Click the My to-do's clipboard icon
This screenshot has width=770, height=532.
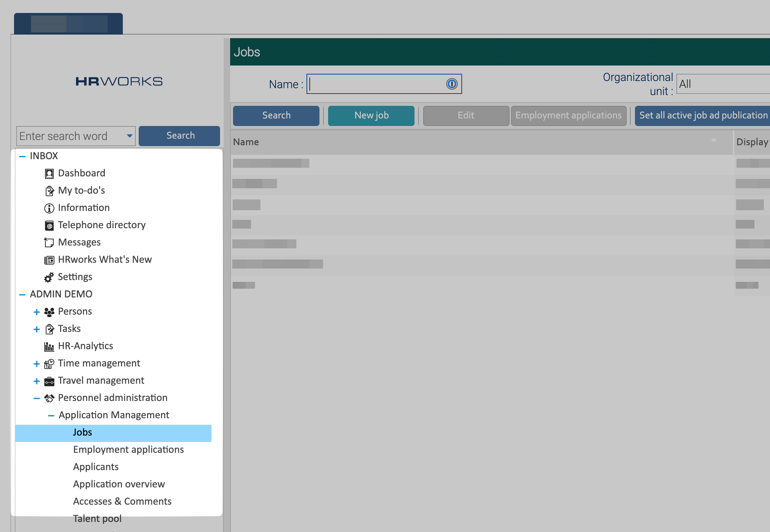click(49, 191)
